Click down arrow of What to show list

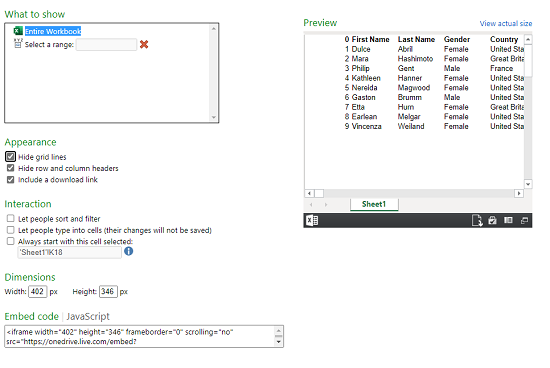(214, 118)
